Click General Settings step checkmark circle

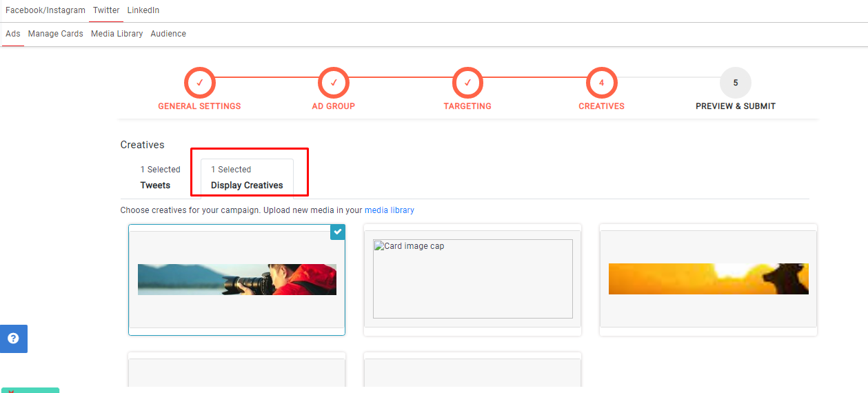pyautogui.click(x=199, y=83)
